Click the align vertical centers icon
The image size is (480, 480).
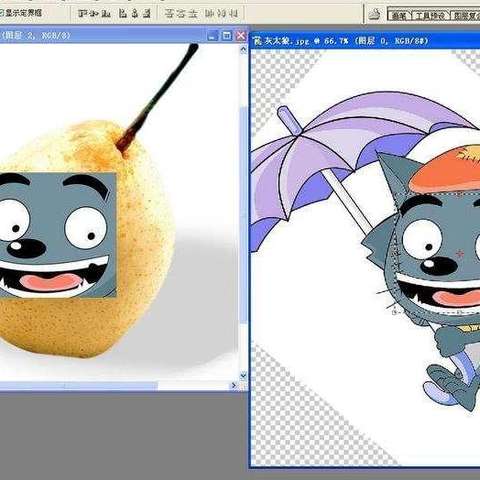94,13
